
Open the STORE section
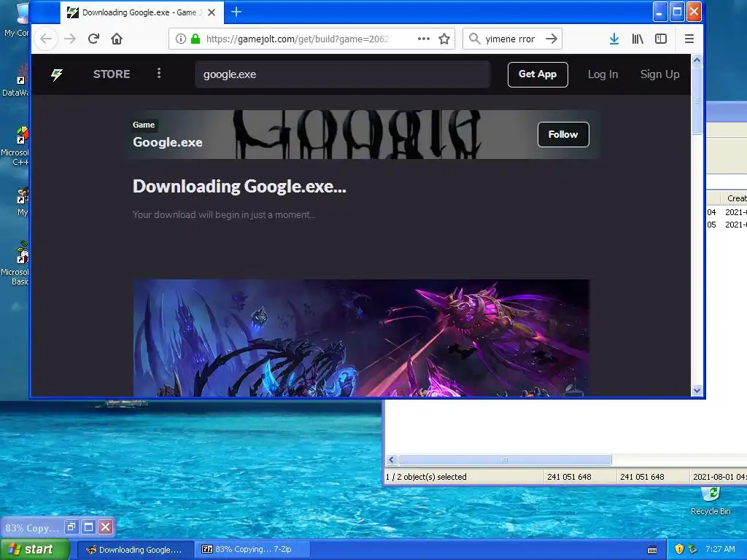[112, 74]
